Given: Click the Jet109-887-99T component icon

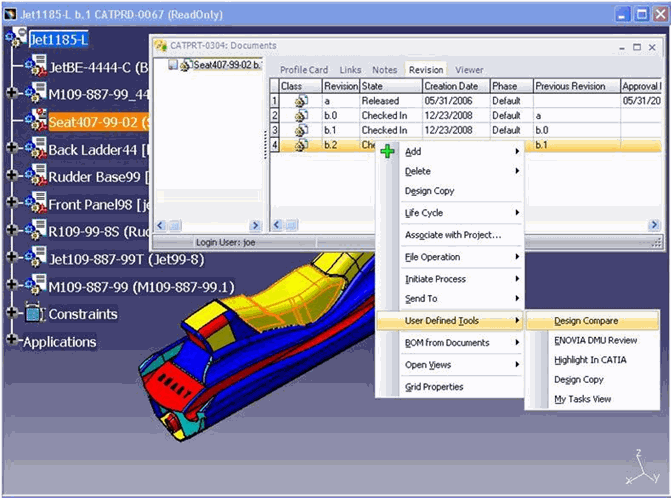Looking at the screenshot, I should (x=36, y=257).
